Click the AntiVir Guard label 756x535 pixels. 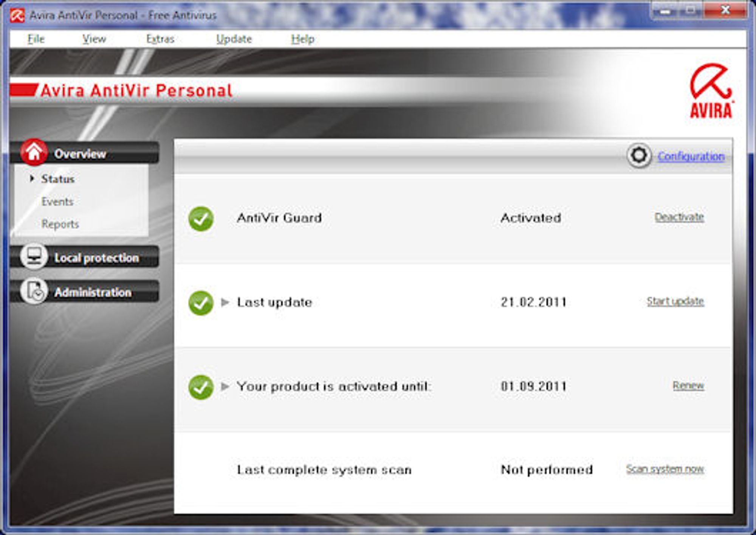(279, 218)
